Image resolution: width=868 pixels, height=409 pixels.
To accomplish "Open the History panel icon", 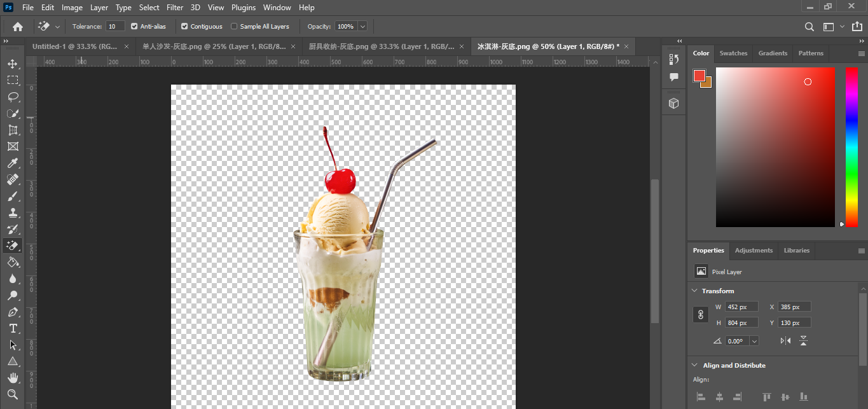I will coord(674,59).
